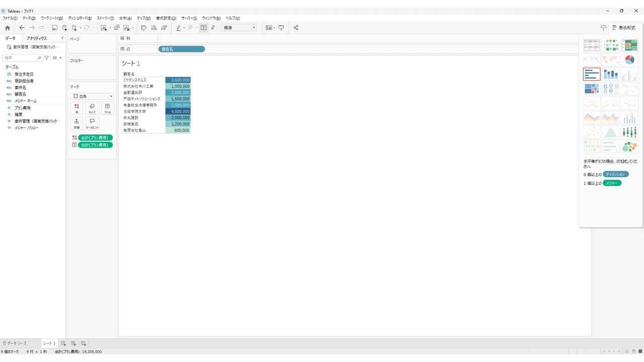This screenshot has height=362, width=644.
Task: Click the highlight pen icon
Action: click(x=179, y=28)
